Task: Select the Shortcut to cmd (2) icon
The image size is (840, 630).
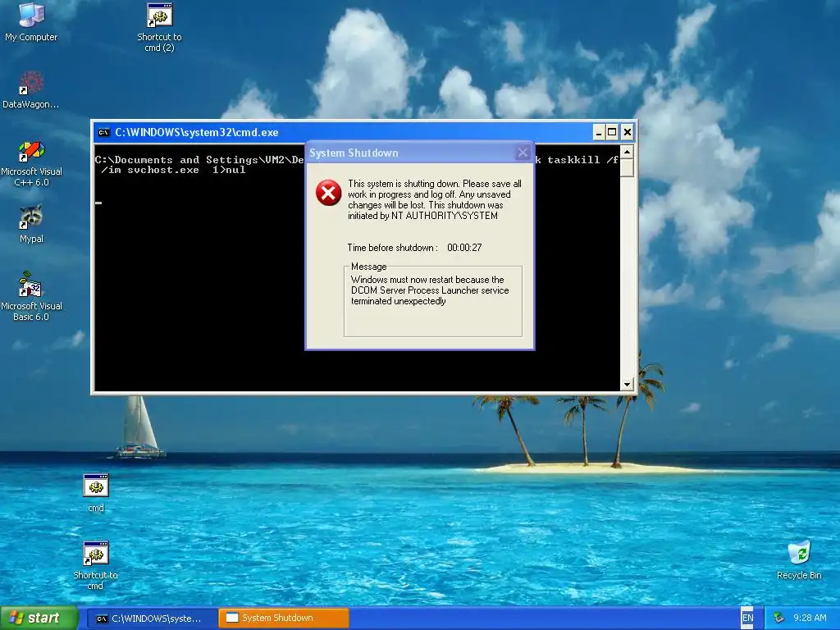Action: pyautogui.click(x=159, y=28)
